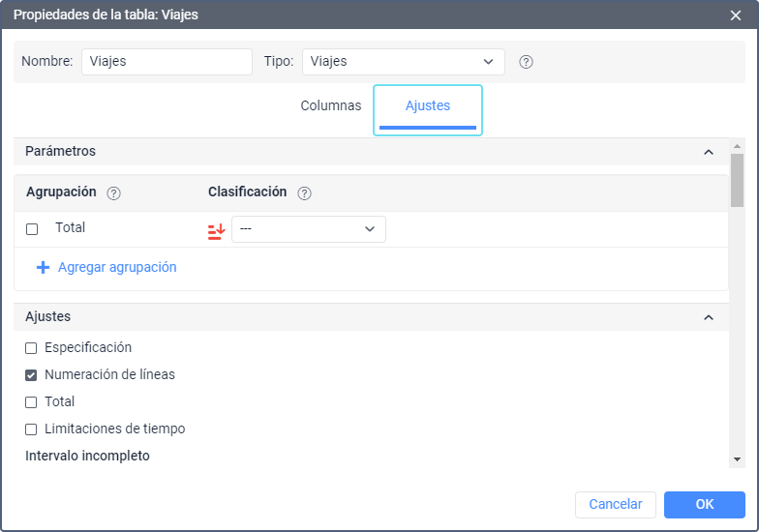The image size is (759, 532).
Task: Enable the Especificación checkbox
Action: click(31, 348)
